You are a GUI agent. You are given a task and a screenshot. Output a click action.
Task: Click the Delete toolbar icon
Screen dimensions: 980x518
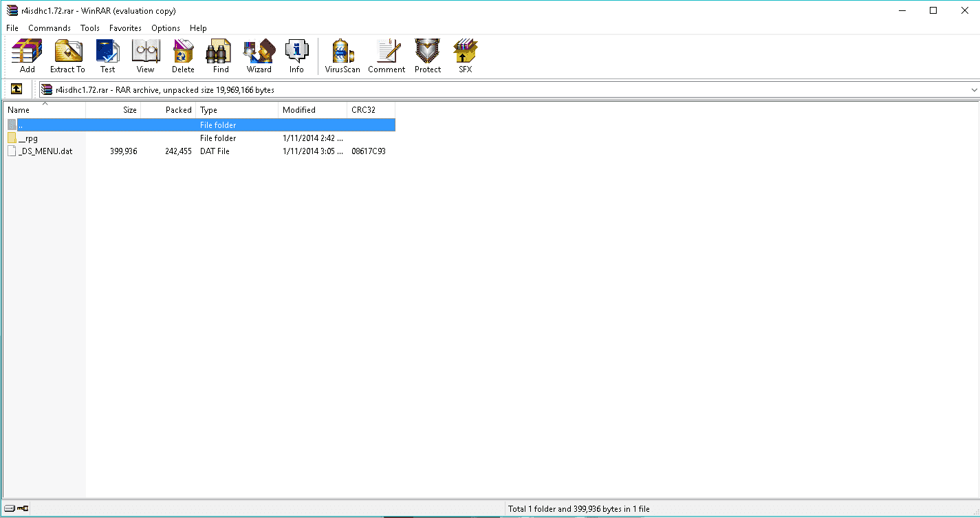(x=183, y=56)
